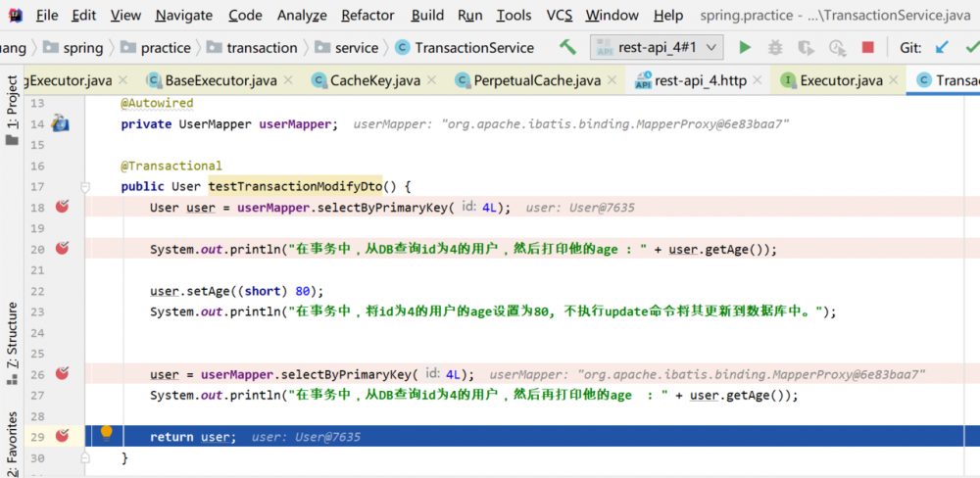Click the fold end marker at line 30
The image size is (980, 478).
(x=85, y=458)
